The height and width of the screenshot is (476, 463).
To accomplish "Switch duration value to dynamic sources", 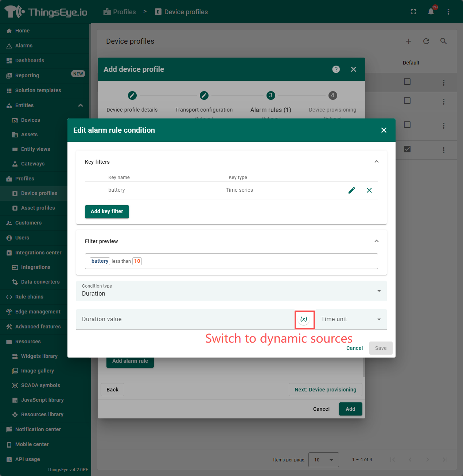I will click(304, 319).
